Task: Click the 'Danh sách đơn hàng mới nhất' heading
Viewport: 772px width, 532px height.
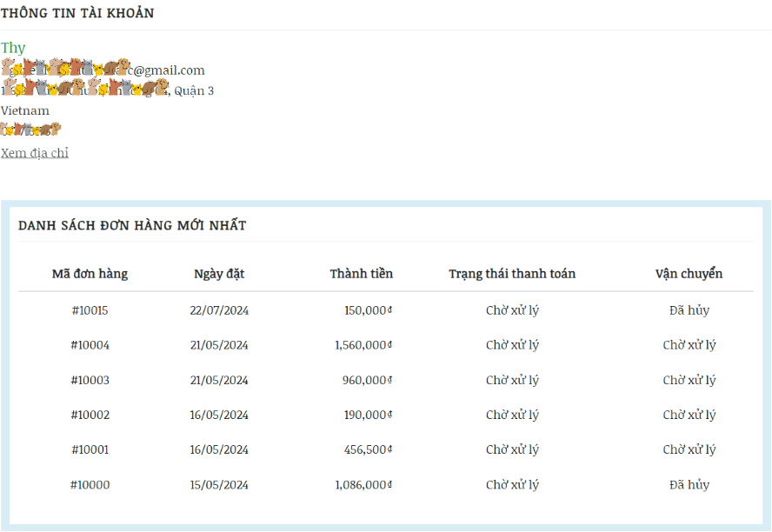Action: tap(132, 226)
